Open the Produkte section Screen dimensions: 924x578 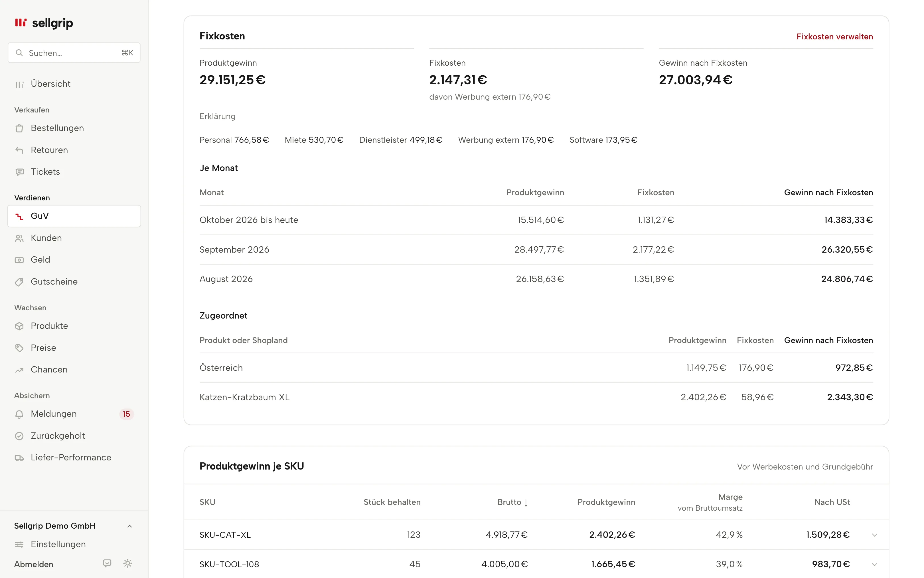pyautogui.click(x=74, y=326)
